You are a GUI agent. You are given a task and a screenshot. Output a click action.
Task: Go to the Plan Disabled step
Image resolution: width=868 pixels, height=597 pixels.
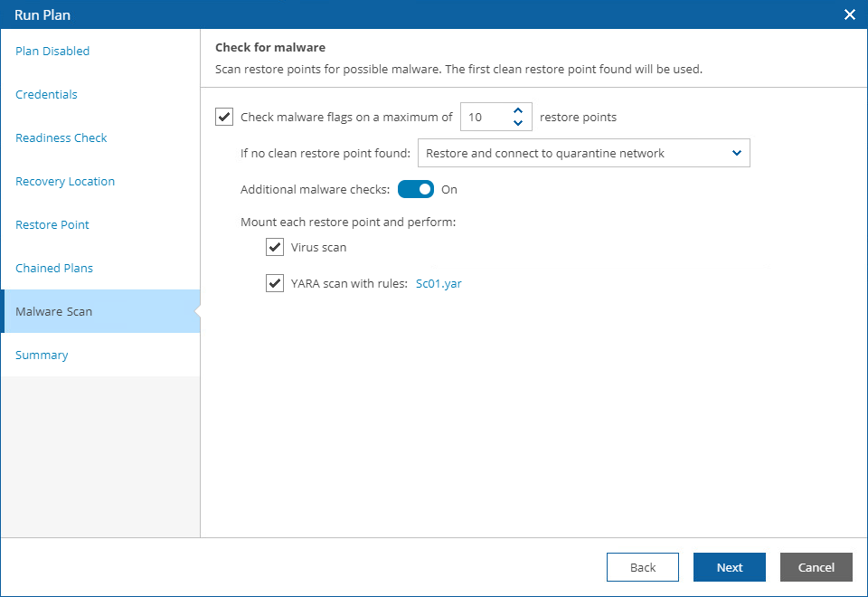click(x=52, y=51)
